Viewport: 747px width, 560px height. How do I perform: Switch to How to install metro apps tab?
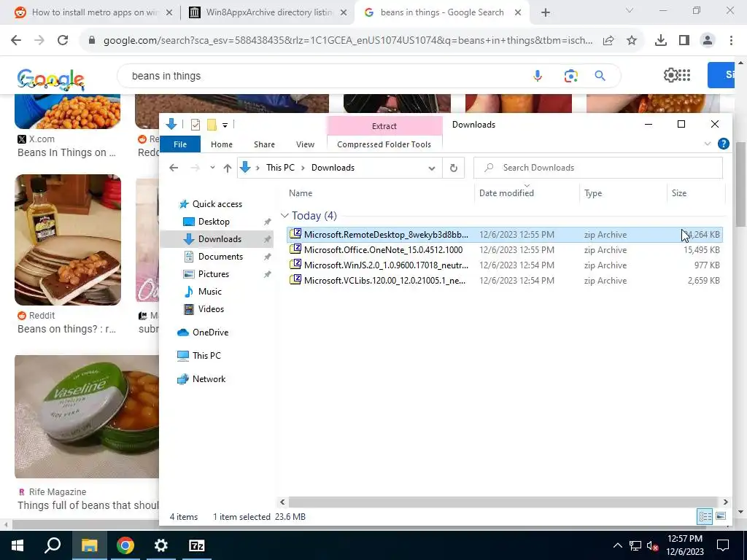94,12
